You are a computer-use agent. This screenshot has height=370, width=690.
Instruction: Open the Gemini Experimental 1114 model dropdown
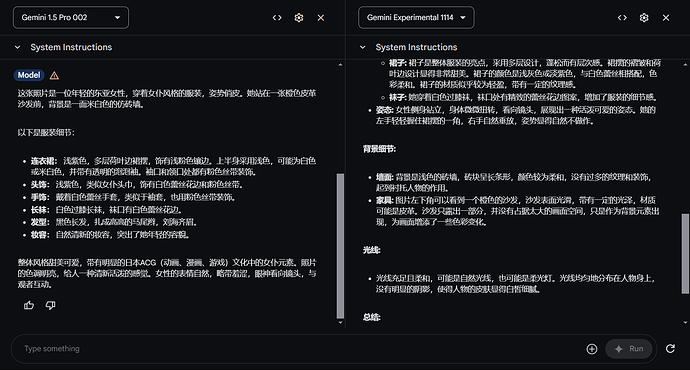point(416,18)
